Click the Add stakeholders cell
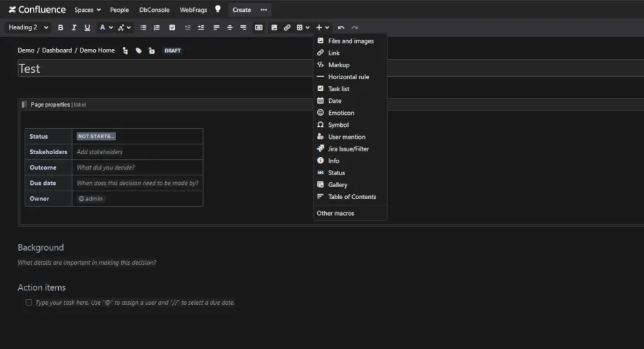 pyautogui.click(x=138, y=151)
